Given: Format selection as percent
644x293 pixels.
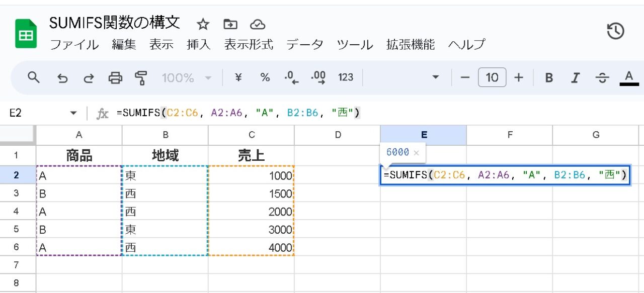Looking at the screenshot, I should 265,77.
